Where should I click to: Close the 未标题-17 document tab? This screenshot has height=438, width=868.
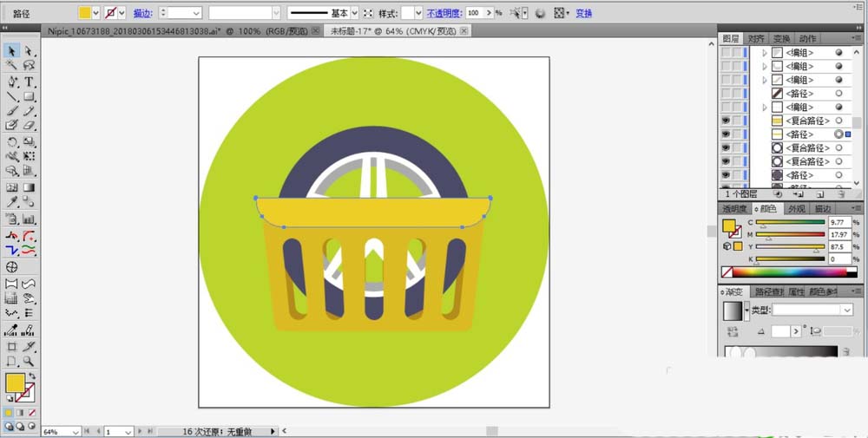point(464,31)
